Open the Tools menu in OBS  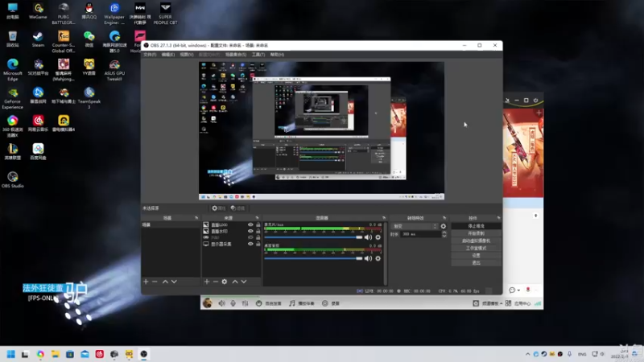point(258,55)
